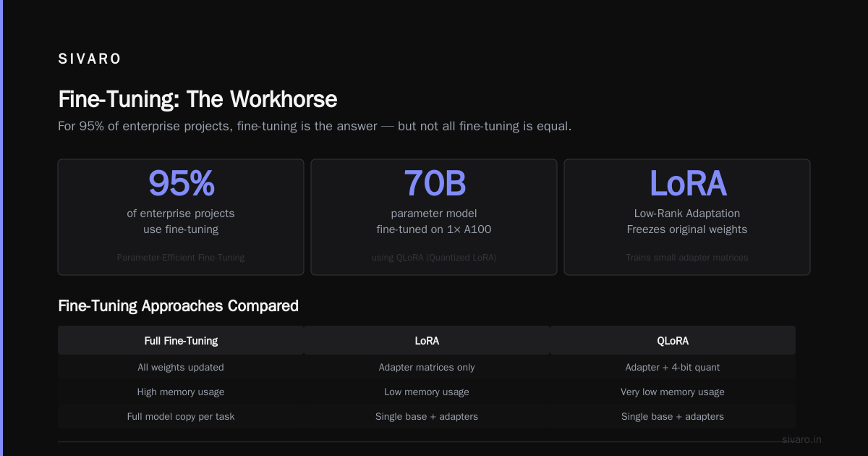
Task: Click 'Parameter-Efficient Fine-Tuning' caption text
Action: coord(181,257)
